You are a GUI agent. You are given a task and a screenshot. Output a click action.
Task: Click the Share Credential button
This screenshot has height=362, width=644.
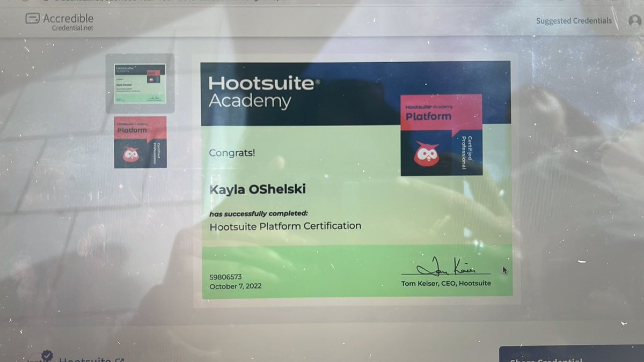(x=572, y=355)
